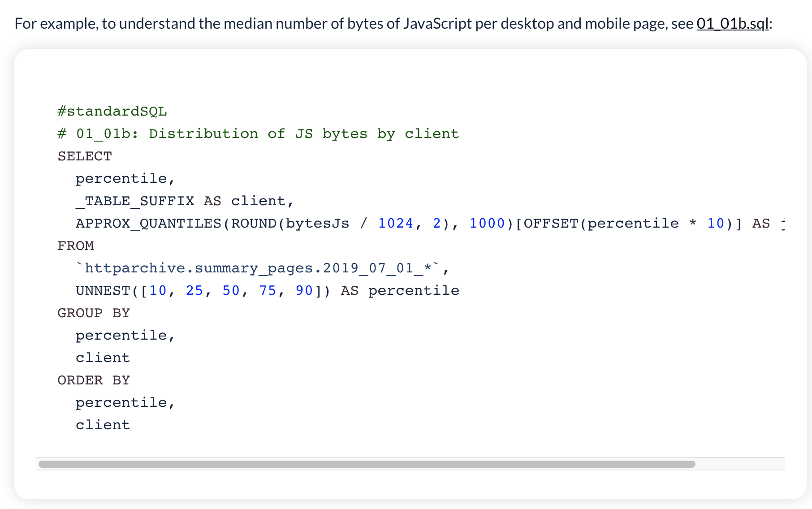Click 'percentile,' under GROUP BY

(125, 335)
